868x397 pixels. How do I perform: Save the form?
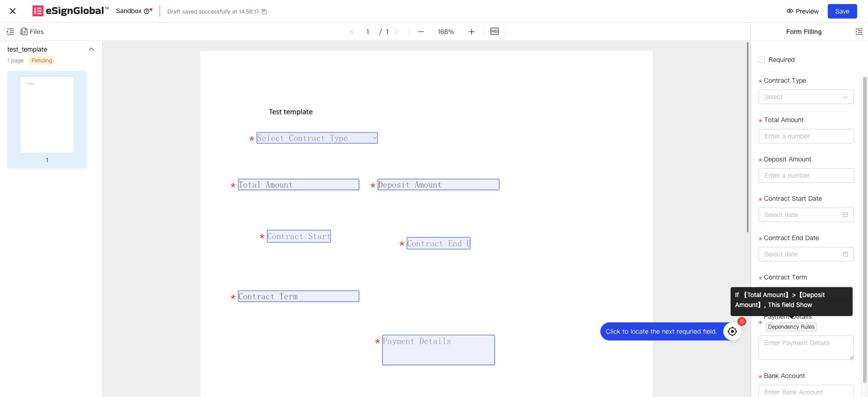pos(842,11)
